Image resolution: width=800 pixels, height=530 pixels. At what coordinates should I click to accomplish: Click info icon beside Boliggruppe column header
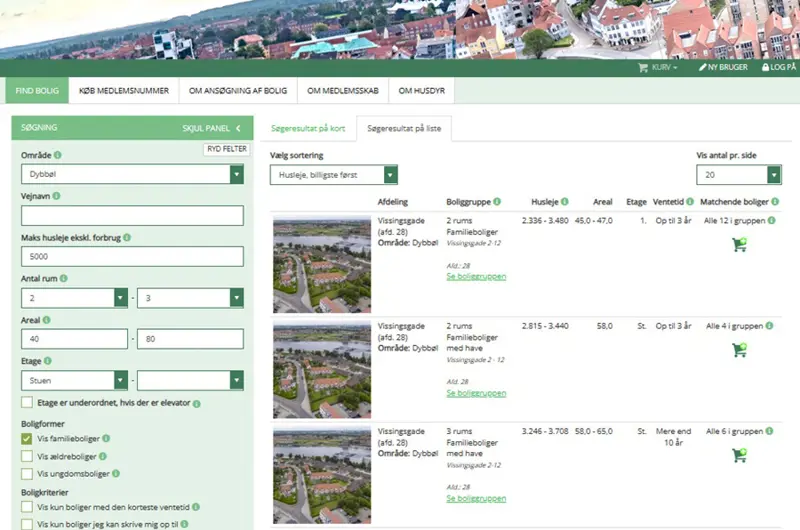(497, 202)
